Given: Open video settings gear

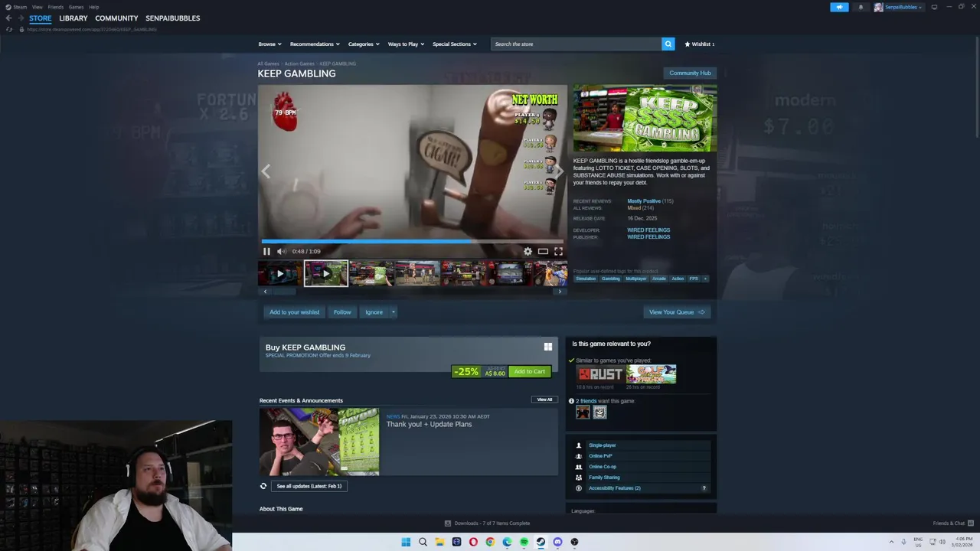Looking at the screenshot, I should click(x=528, y=251).
